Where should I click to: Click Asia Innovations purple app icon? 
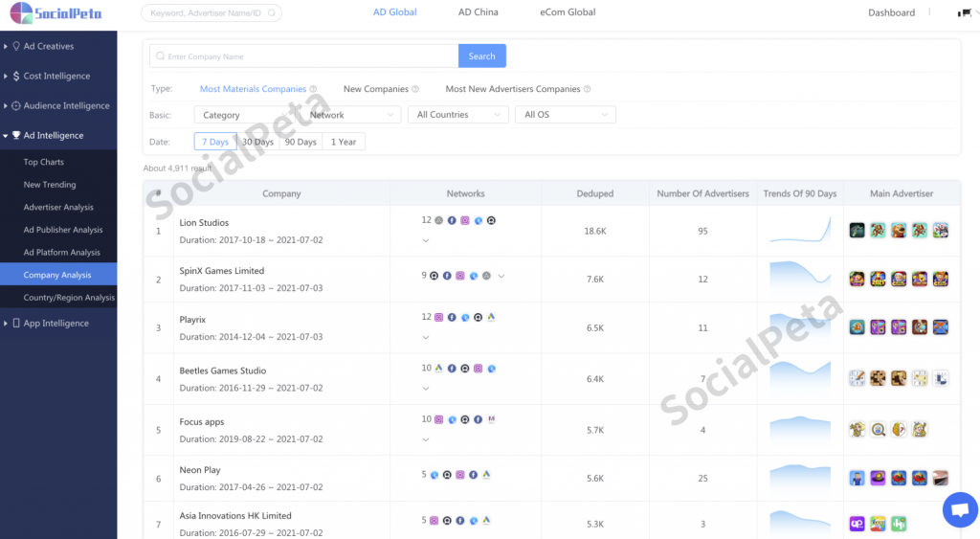857,524
